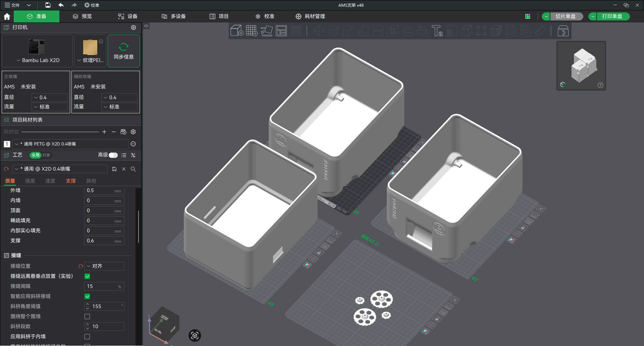
Task: Open main nozzle 流量 标准 dropdown
Action: [x=50, y=107]
